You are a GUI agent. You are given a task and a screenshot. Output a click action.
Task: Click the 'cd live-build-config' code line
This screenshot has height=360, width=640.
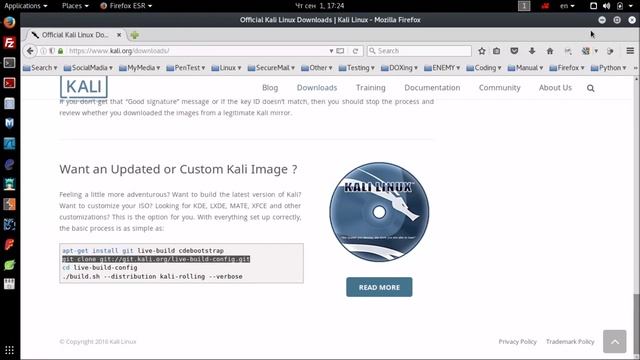pyautogui.click(x=100, y=268)
